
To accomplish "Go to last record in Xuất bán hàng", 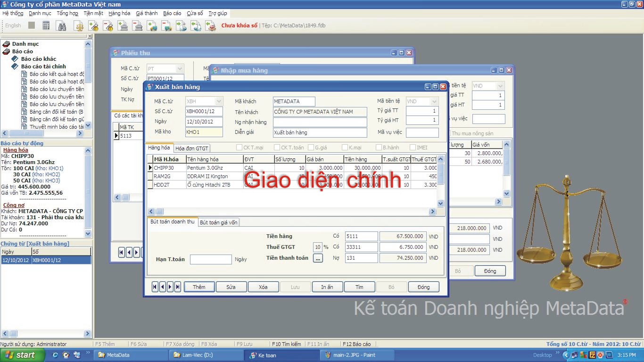I will point(178,287).
